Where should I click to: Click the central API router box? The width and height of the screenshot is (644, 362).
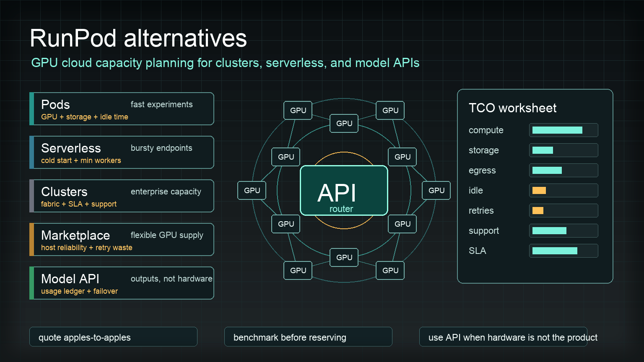tap(344, 190)
